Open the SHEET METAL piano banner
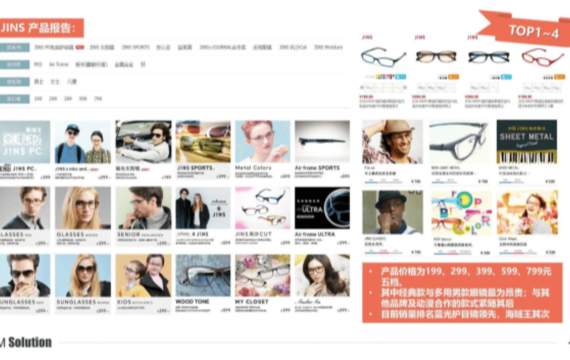This screenshot has height=360, width=570. tap(527, 142)
